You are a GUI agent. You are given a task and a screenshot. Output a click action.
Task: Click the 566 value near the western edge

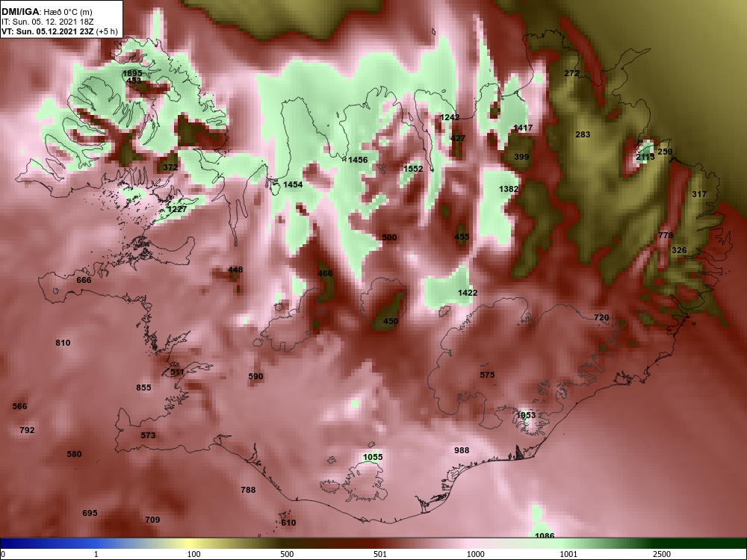pos(20,406)
